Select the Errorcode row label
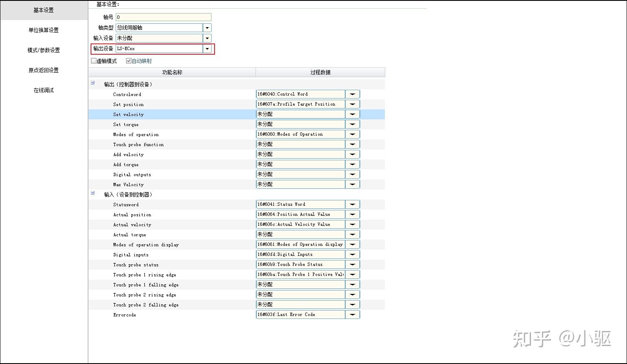This screenshot has height=364, width=627. point(124,315)
